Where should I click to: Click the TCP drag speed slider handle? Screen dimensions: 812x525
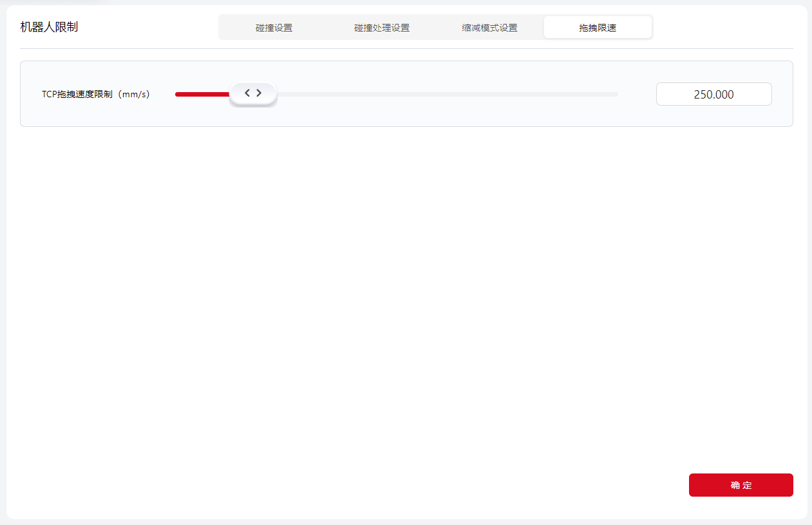[x=253, y=94]
